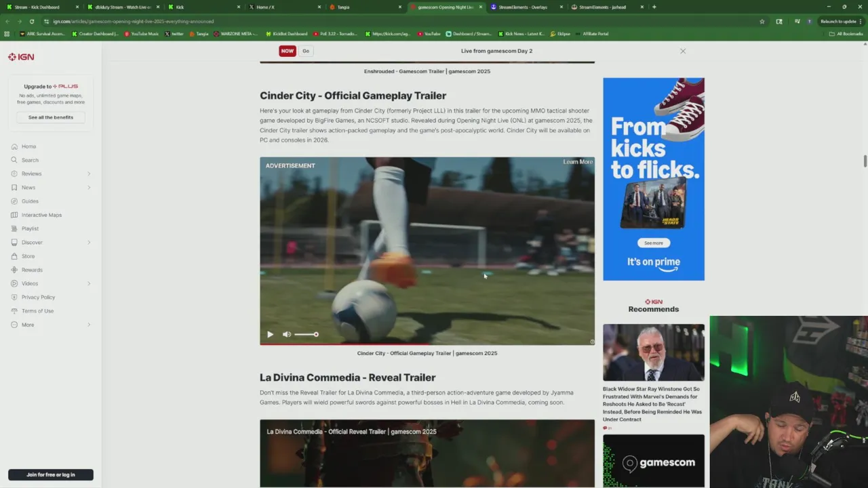Expand the Videos sidebar submenu chevron

pyautogui.click(x=89, y=283)
